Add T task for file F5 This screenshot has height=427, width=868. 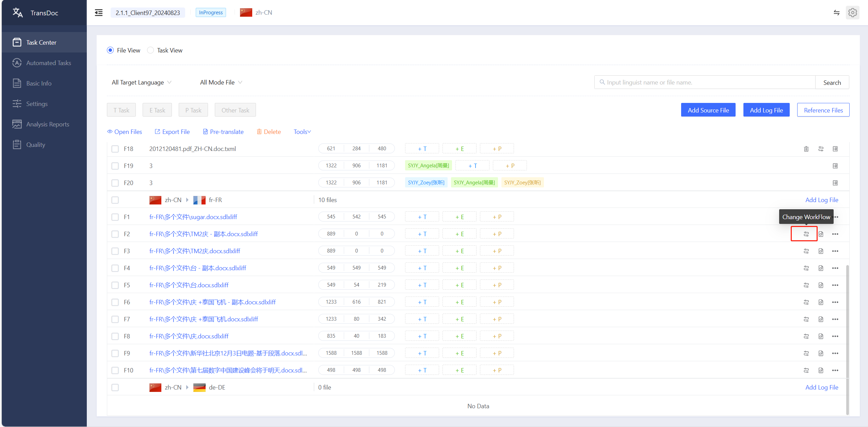pyautogui.click(x=422, y=285)
